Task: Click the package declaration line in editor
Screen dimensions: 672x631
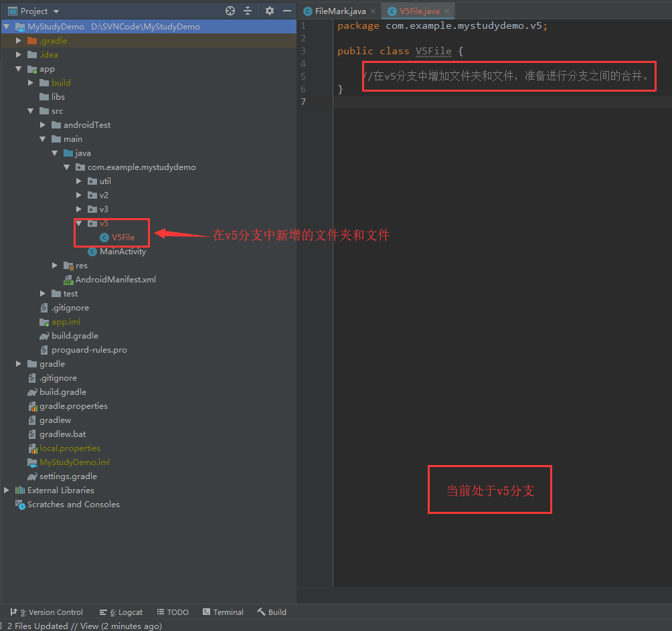Action: [x=442, y=26]
